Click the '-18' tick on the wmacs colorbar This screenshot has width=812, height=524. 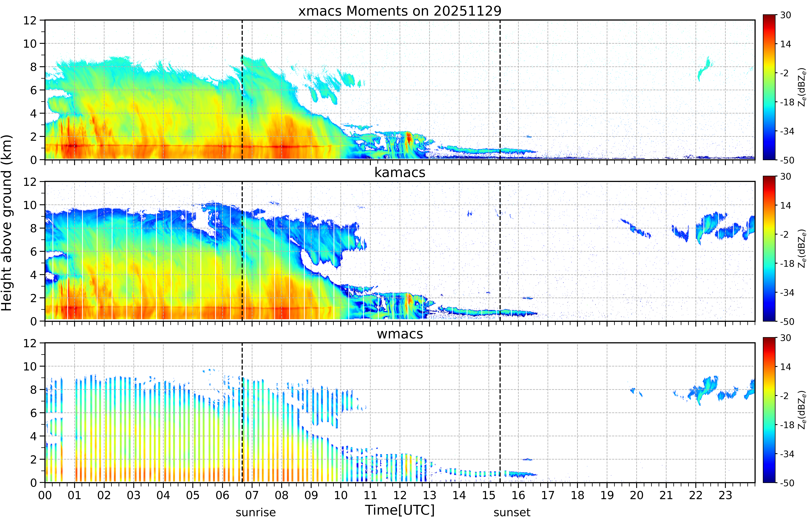787,425
